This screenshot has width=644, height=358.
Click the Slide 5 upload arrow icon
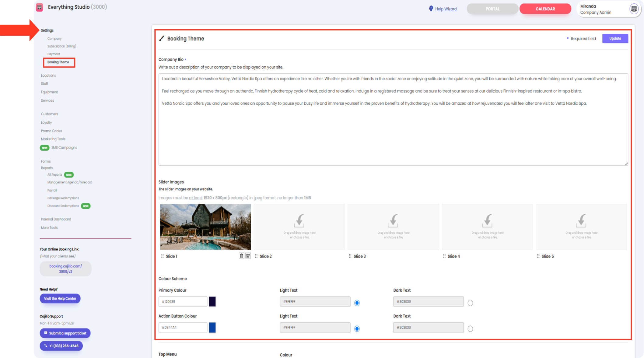(581, 221)
